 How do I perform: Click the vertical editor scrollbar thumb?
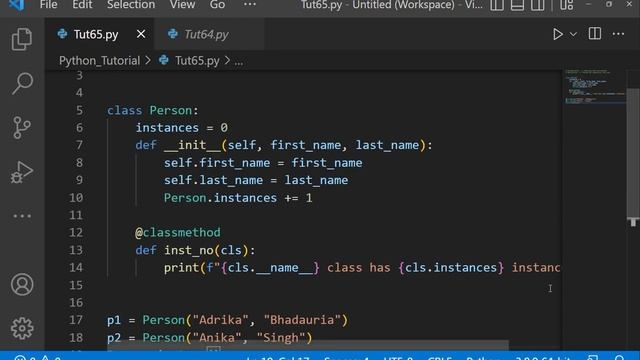(633, 153)
